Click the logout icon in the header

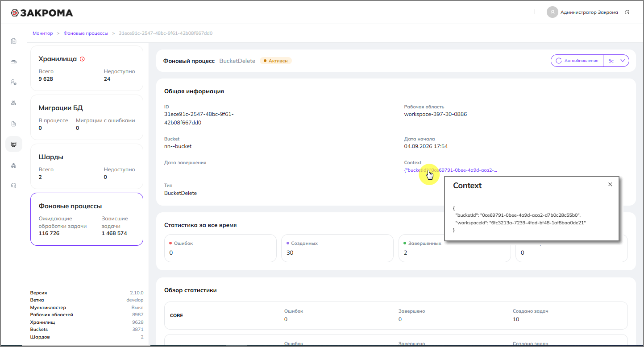click(627, 12)
